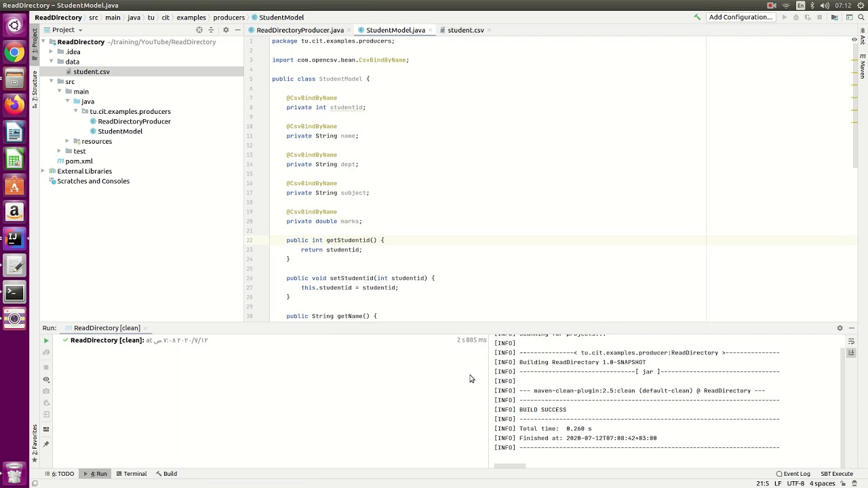Open Run panel settings gear
Screen dimensions: 868x488
point(840,328)
